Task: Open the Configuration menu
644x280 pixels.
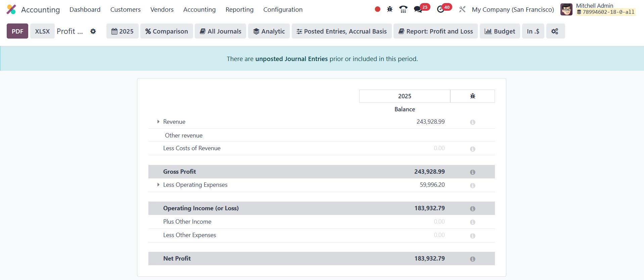Action: 283,10
